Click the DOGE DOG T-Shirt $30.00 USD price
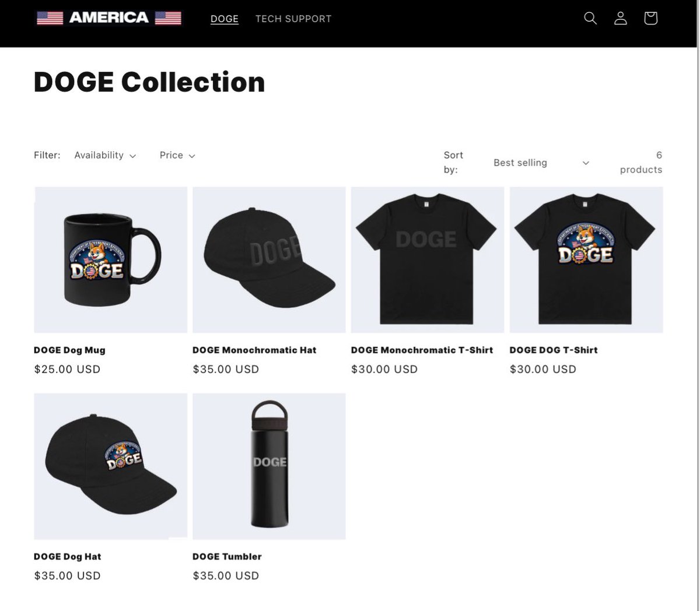 pyautogui.click(x=543, y=369)
